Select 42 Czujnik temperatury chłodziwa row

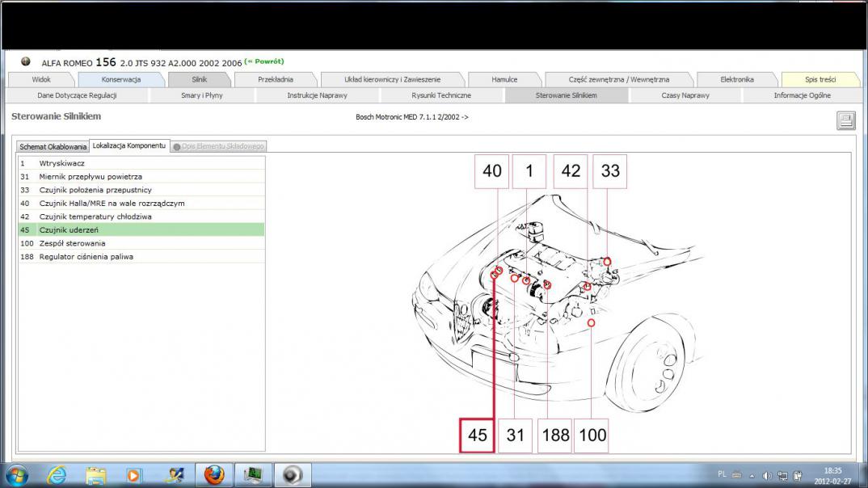pyautogui.click(x=141, y=217)
